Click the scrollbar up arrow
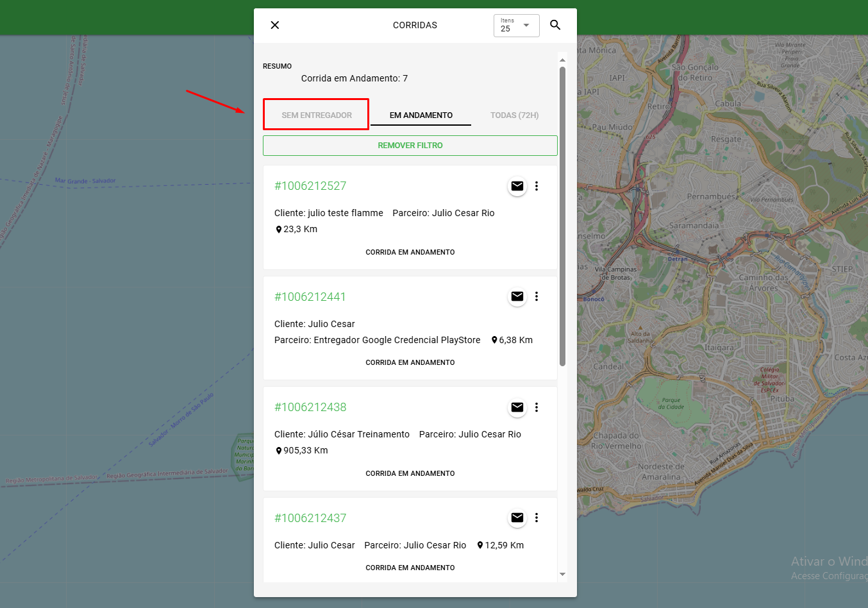The width and height of the screenshot is (868, 608). click(x=562, y=60)
